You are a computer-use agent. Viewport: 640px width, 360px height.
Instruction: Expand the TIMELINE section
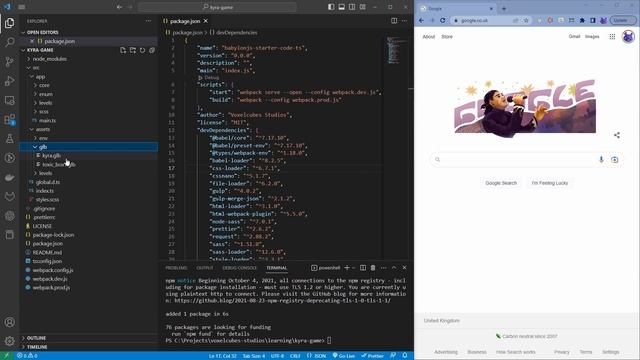23,347
